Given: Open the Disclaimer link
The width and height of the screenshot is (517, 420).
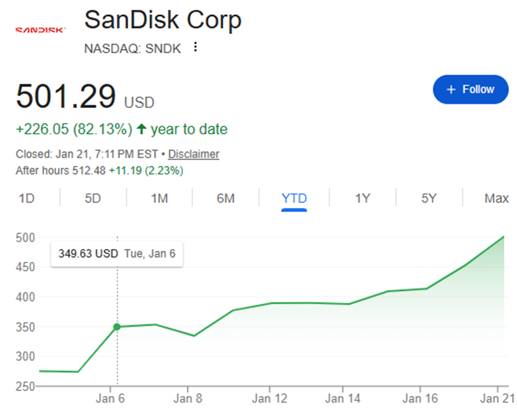Looking at the screenshot, I should point(193,154).
